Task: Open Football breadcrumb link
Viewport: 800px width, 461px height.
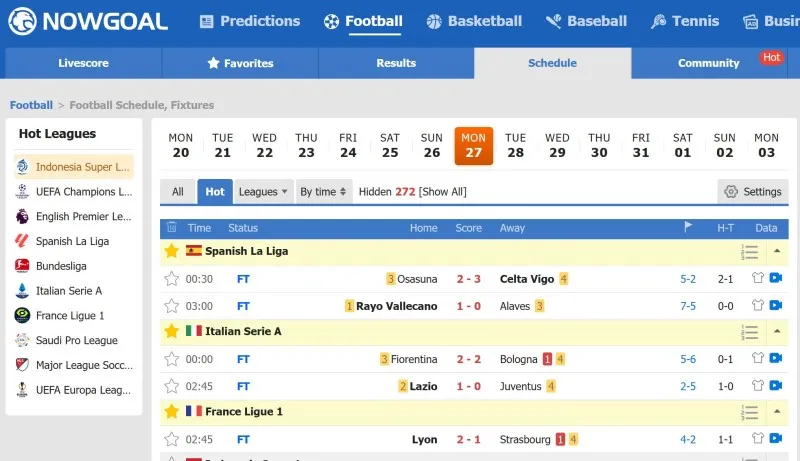Action: 31,105
